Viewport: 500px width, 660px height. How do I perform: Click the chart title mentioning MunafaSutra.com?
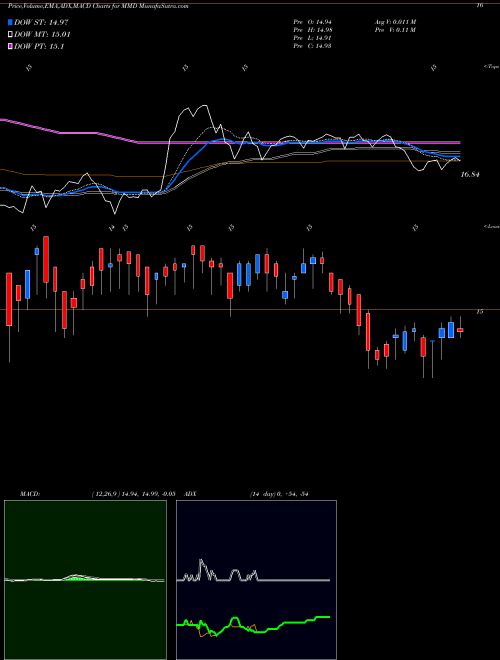pos(98,6)
